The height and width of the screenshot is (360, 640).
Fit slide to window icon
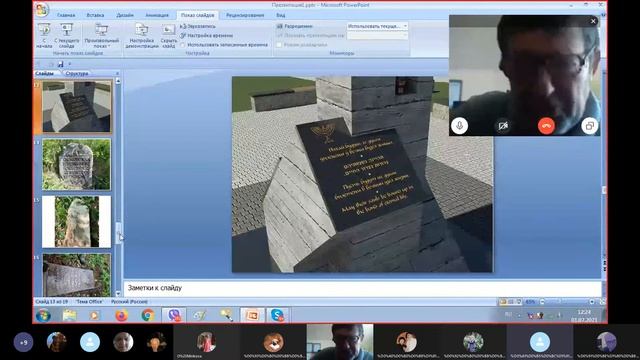coord(602,302)
